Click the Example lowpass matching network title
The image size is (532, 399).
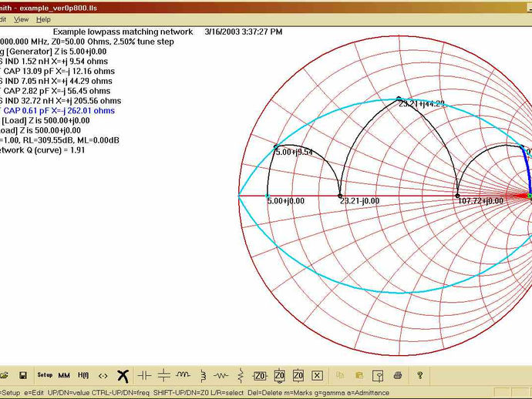[123, 32]
